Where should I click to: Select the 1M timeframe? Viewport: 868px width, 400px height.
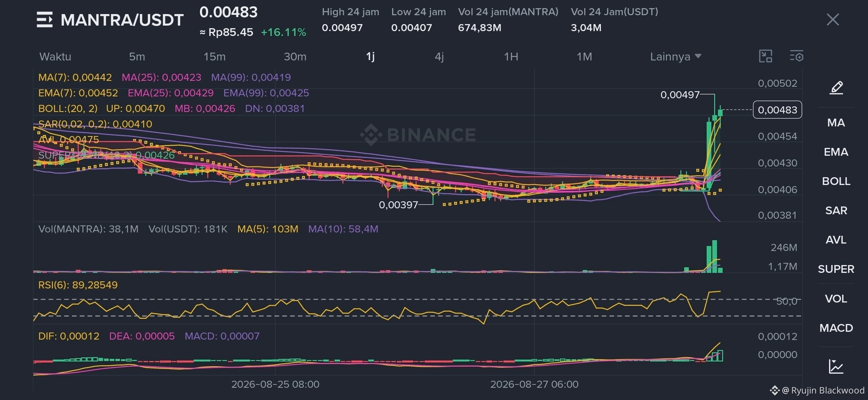click(584, 57)
